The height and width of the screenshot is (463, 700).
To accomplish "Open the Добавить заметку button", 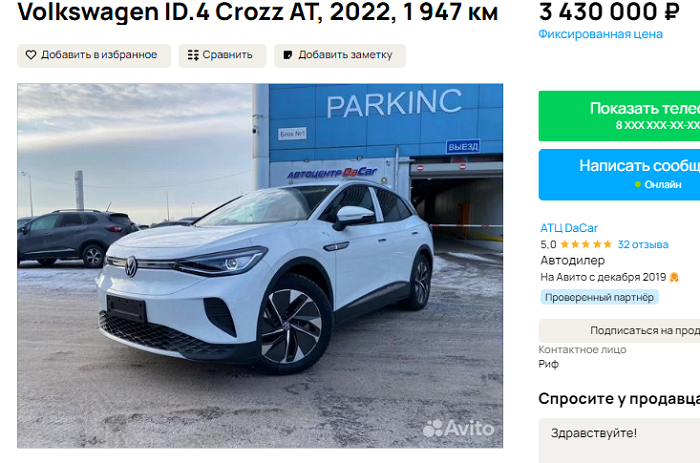I will point(340,55).
